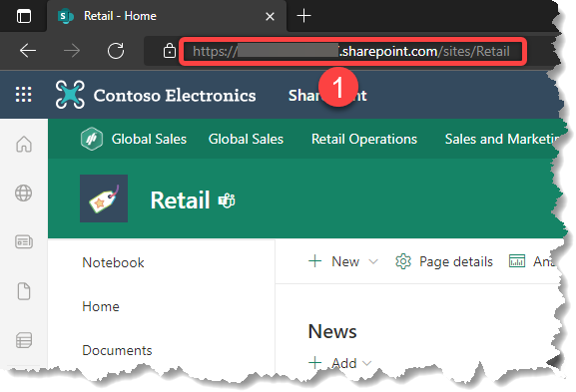Select the Retail - Home browser tab

point(167,16)
